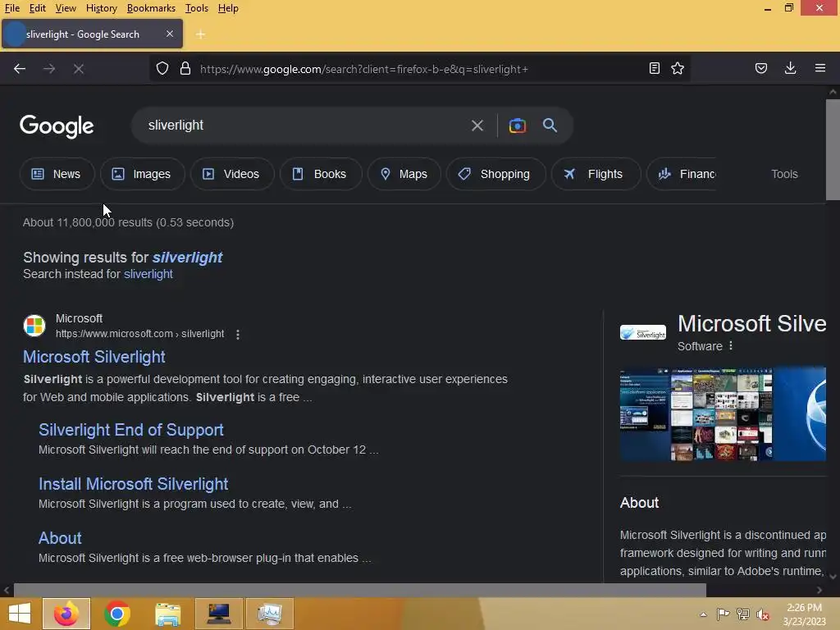Image resolution: width=840 pixels, height=630 pixels.
Task: Stop loading the page
Action: point(78,69)
